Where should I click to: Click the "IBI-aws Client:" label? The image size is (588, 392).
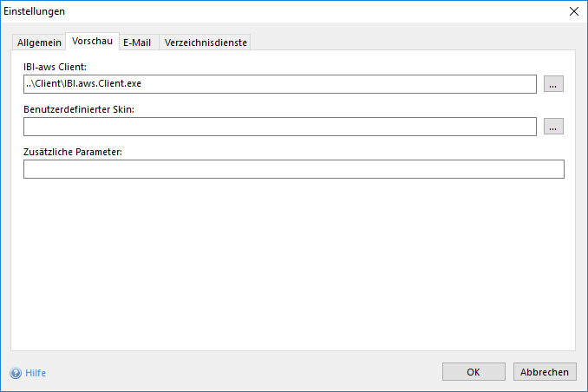(x=59, y=67)
